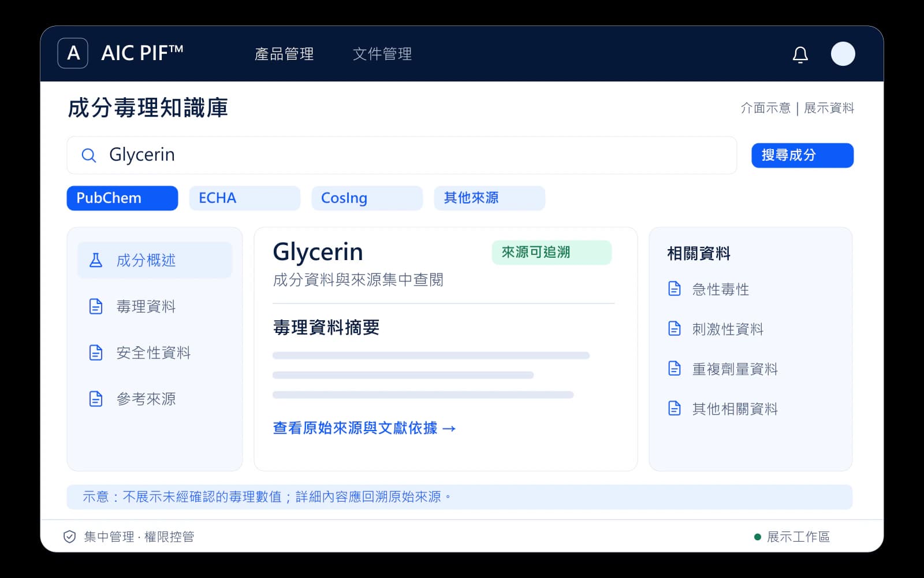Click the document icon beside 其他相關資料
This screenshot has width=924, height=578.
coord(675,408)
